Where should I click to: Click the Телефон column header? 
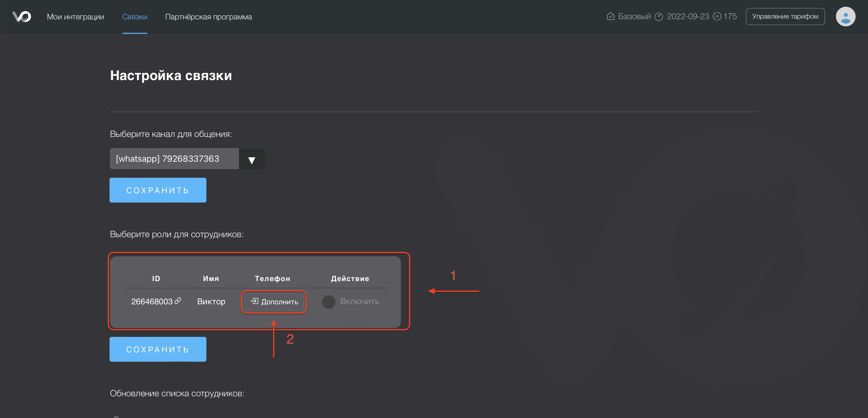pyautogui.click(x=272, y=279)
